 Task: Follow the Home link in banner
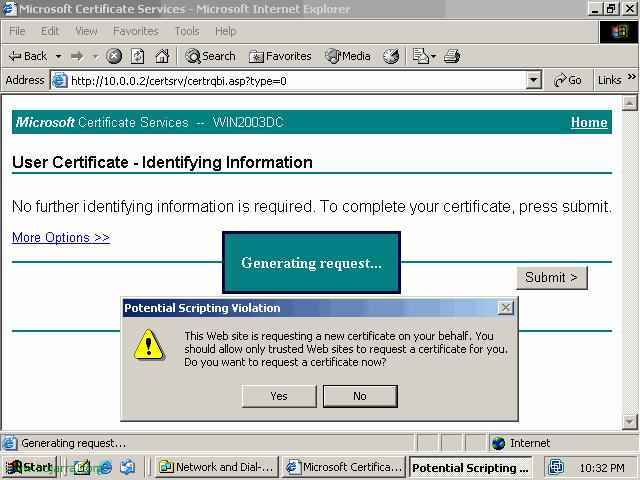589,122
